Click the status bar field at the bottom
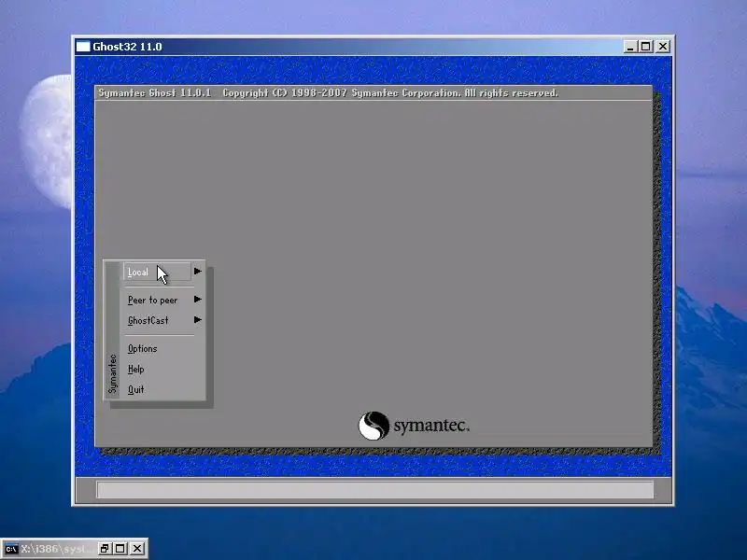 point(375,489)
